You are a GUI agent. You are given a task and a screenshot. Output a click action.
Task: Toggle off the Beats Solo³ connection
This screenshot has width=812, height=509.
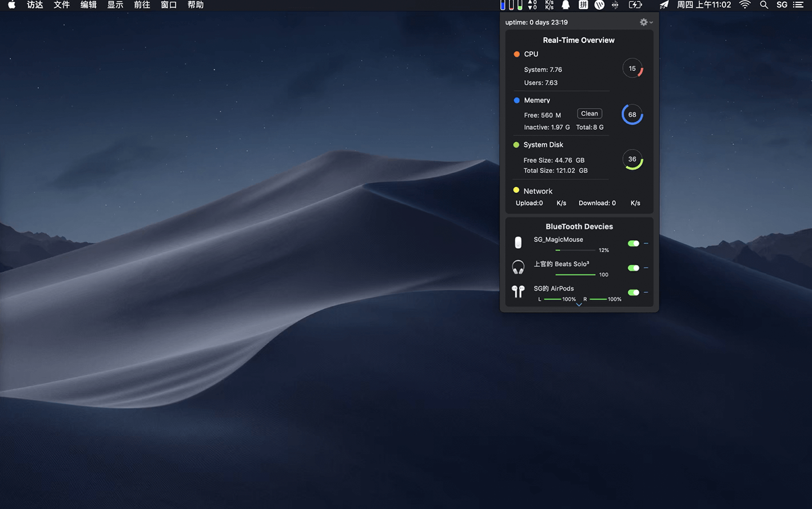tap(633, 268)
